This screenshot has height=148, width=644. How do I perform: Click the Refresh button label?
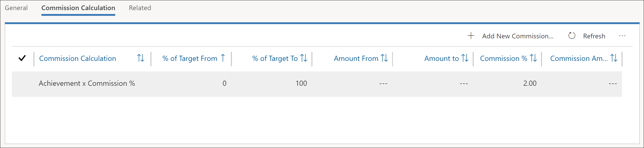pos(594,36)
